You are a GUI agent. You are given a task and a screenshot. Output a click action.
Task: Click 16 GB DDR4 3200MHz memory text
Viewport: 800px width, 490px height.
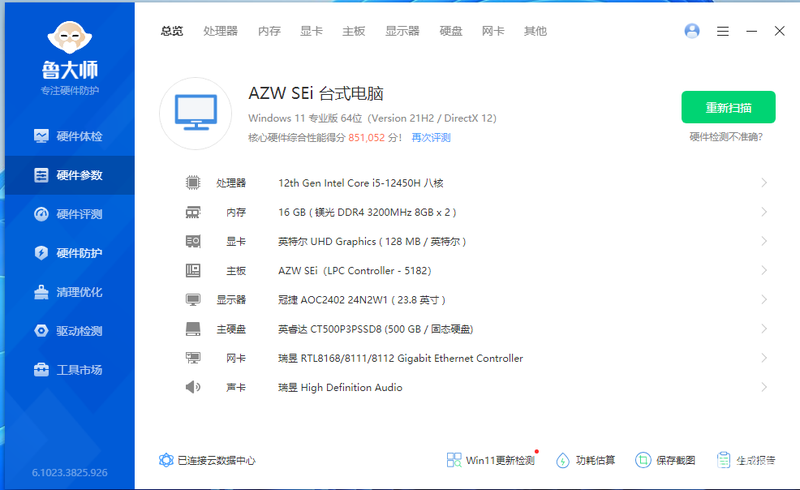pyautogui.click(x=367, y=212)
